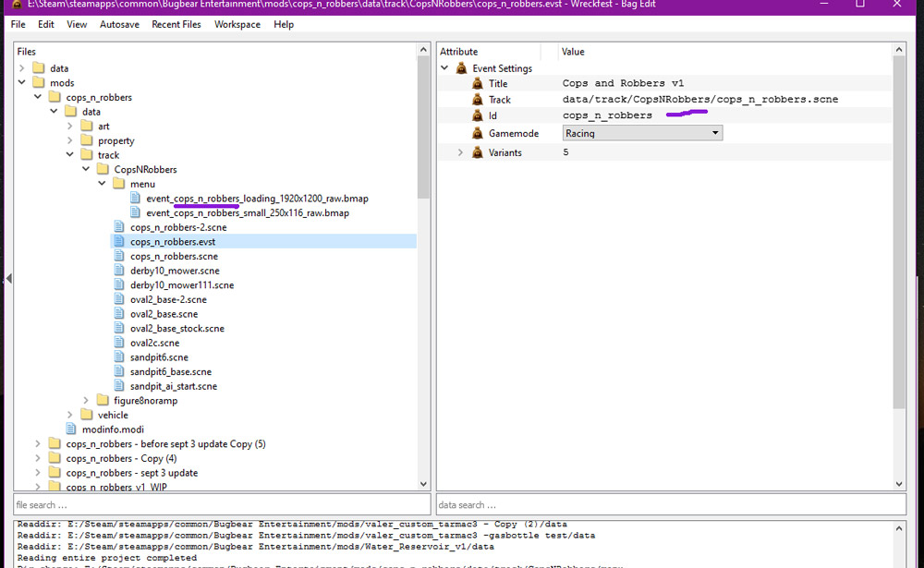Expand the Variants attribute row
Image resolution: width=924 pixels, height=568 pixels.
(x=461, y=152)
